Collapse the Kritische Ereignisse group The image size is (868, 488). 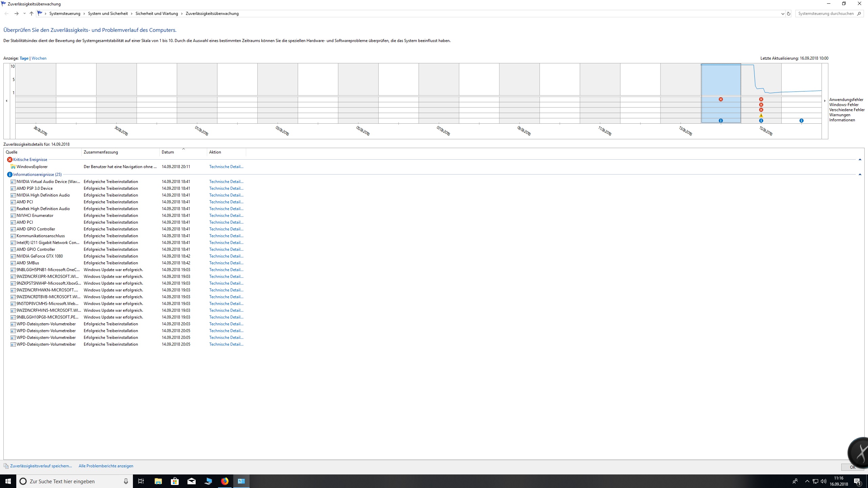pos(860,160)
